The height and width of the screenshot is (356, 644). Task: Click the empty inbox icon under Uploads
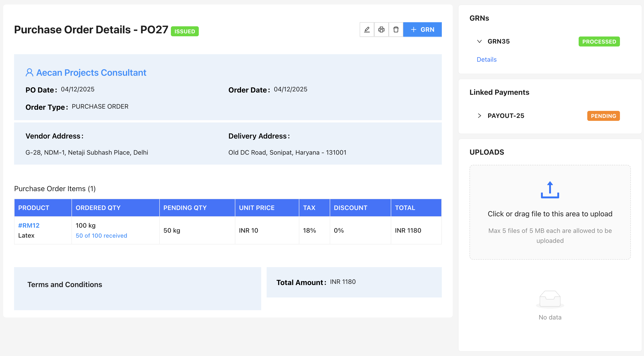point(550,299)
